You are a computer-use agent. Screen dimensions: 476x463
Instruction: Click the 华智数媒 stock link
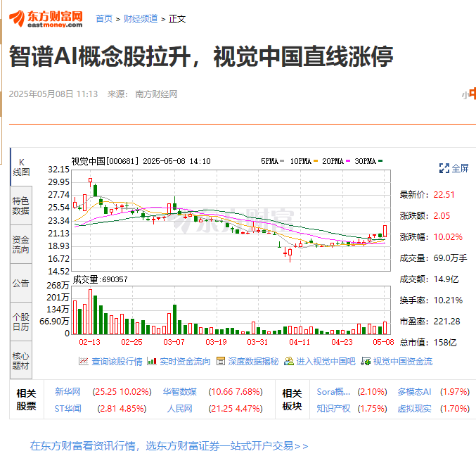point(180,392)
